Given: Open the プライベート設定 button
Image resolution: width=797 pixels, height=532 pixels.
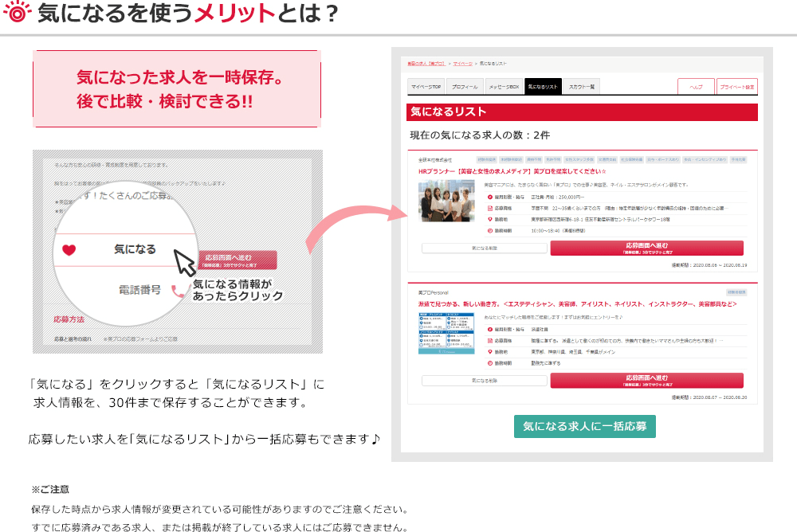Looking at the screenshot, I should pos(737,87).
